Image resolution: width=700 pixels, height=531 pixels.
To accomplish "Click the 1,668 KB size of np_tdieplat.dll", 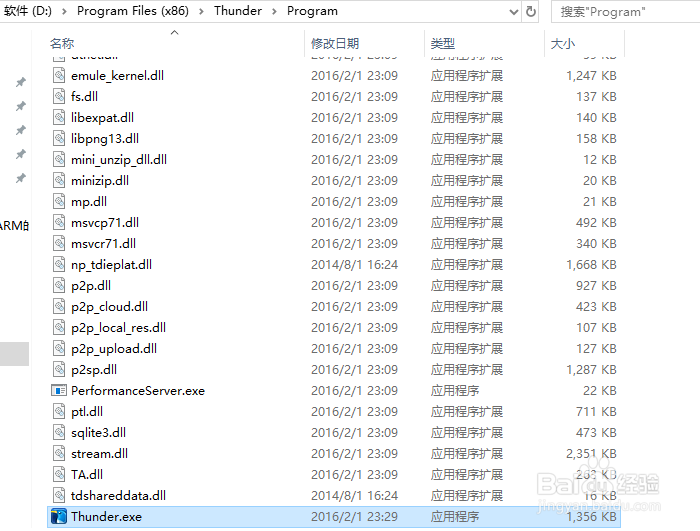I will (x=591, y=264).
